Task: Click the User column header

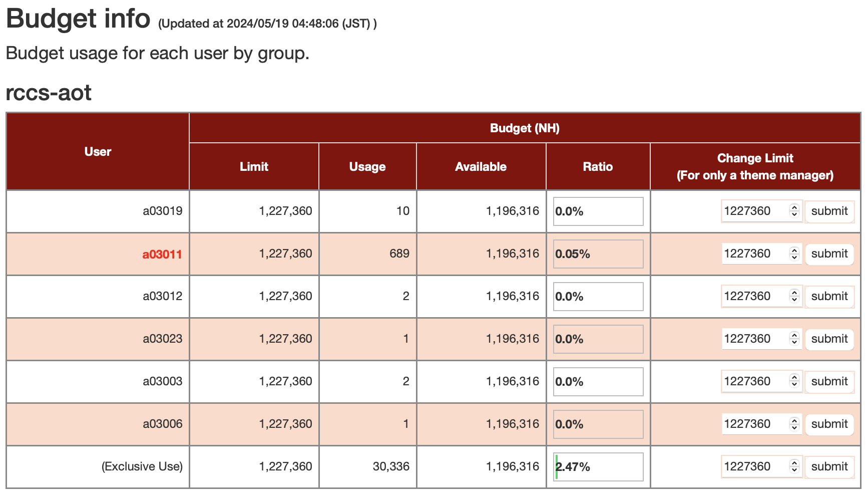Action: click(98, 152)
